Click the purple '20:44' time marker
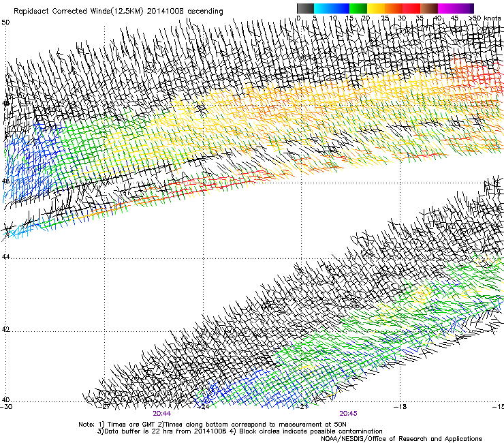Viewport: 504px width, 443px height. point(162,414)
